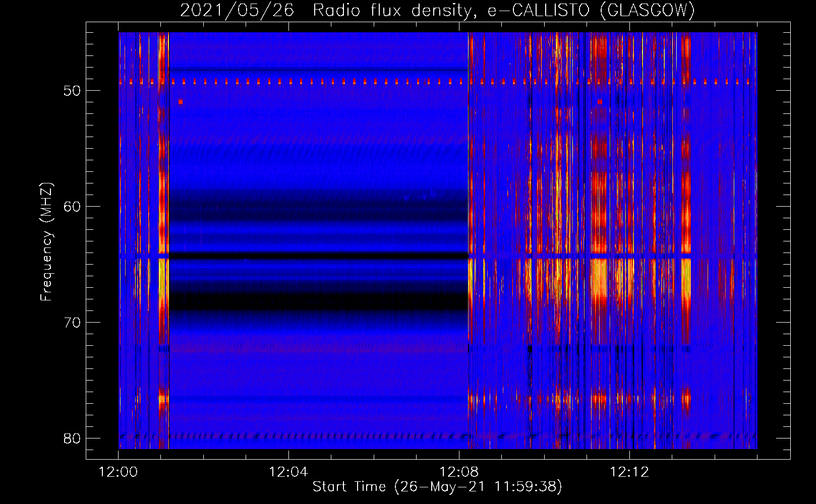Image resolution: width=816 pixels, height=504 pixels.
Task: Click the 50 MHz frequency tick label
Action: tap(72, 91)
